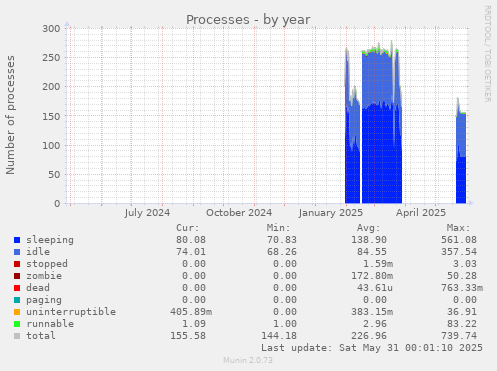
Task: Click idle minimum value 68.26
Action: tap(282, 252)
